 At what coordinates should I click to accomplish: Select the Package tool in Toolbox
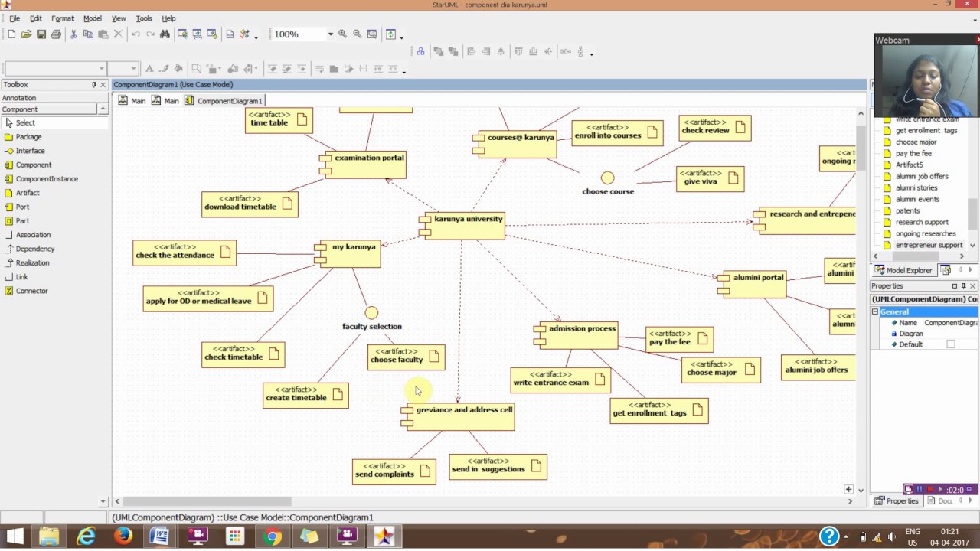tap(28, 137)
